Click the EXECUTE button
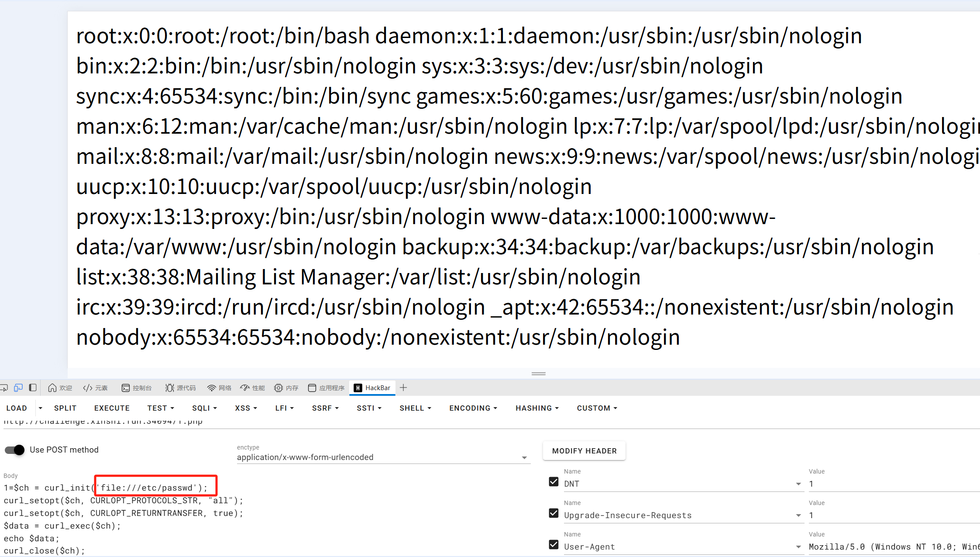This screenshot has height=557, width=980. pos(112,408)
